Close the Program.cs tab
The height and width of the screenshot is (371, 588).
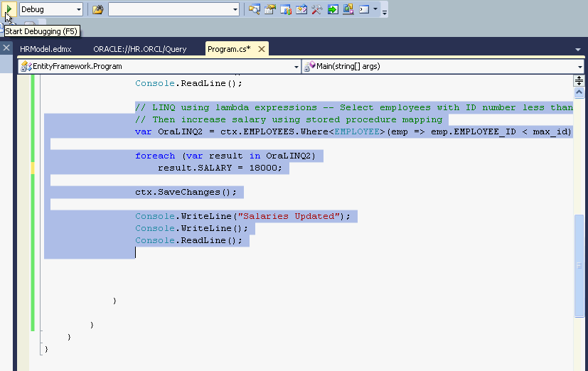click(261, 49)
